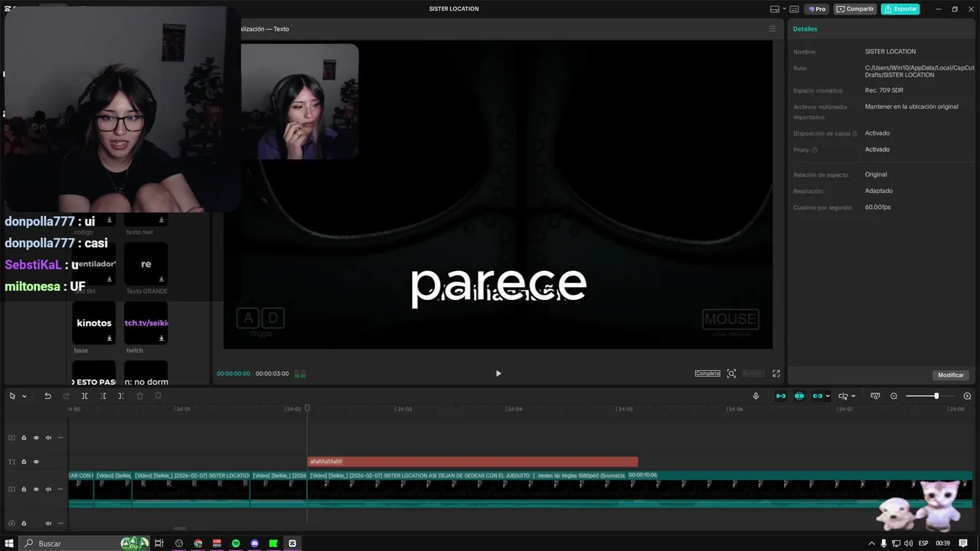Click the split clip icon
This screenshot has height=551, width=980.
84,396
